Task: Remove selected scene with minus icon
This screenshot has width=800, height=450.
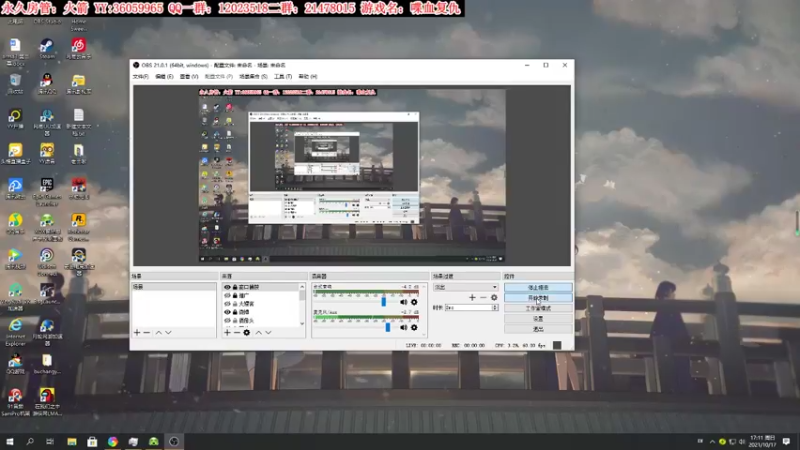Action: (147, 333)
